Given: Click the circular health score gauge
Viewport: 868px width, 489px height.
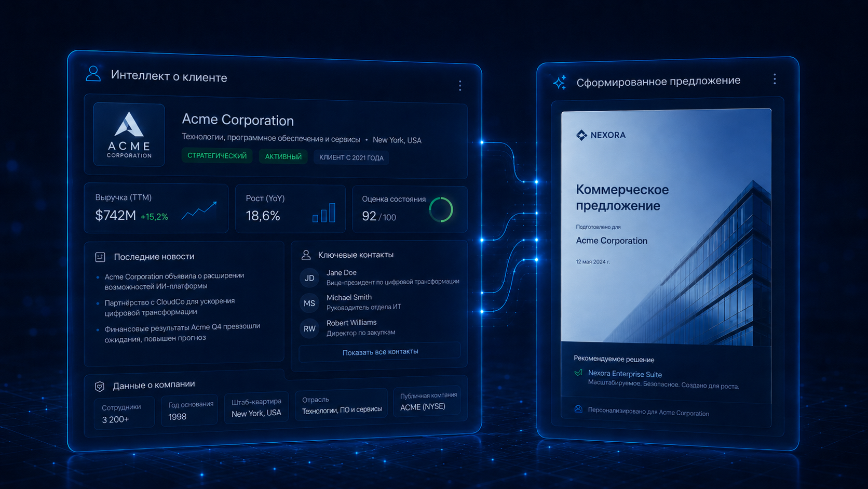Looking at the screenshot, I should pos(441,210).
